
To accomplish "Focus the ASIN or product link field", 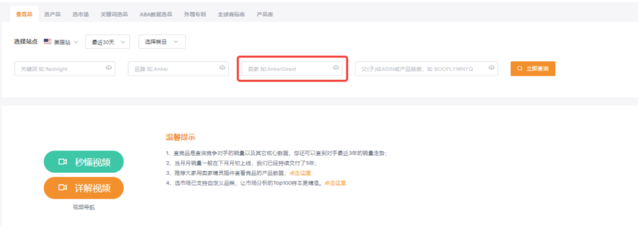I will (426, 69).
